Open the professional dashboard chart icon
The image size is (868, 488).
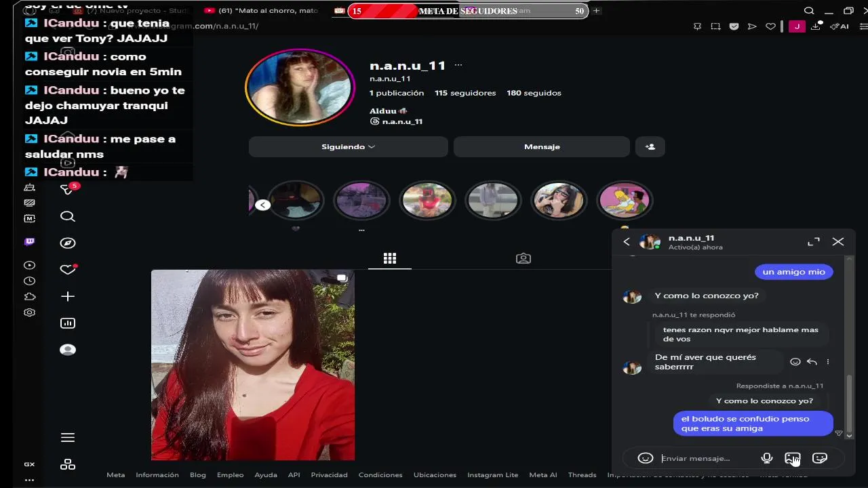click(67, 323)
